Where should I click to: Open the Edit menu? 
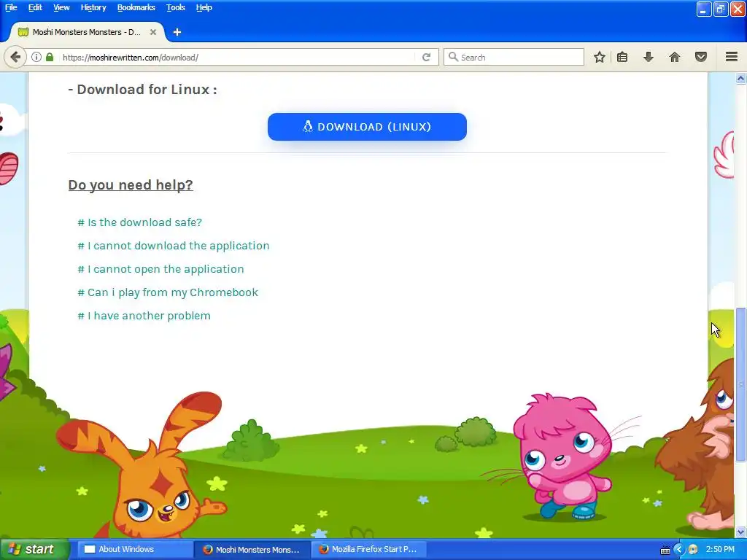(x=35, y=7)
